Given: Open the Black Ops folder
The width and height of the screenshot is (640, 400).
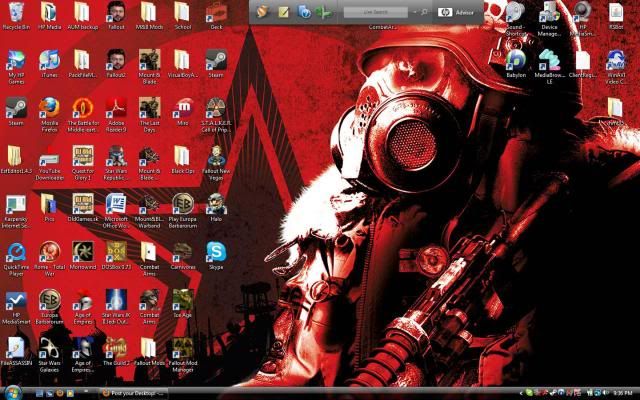Looking at the screenshot, I should [182, 159].
